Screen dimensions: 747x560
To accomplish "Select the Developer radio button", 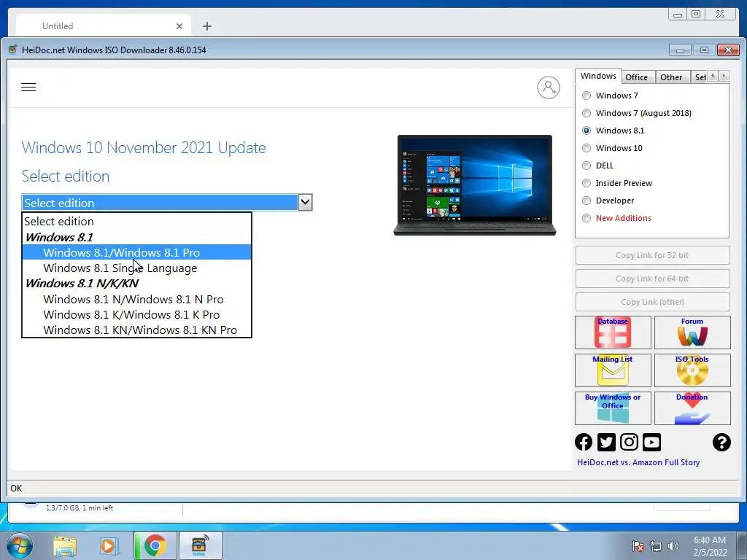I will click(x=587, y=201).
